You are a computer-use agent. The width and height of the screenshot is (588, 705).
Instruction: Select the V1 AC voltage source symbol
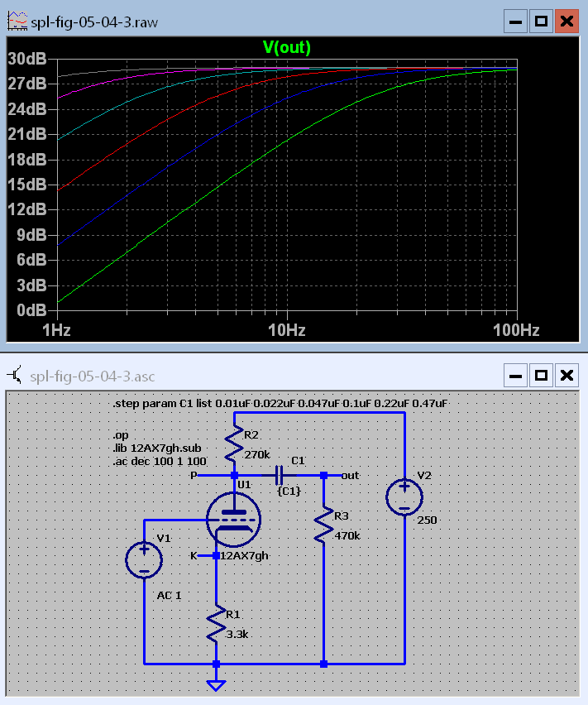coord(144,558)
